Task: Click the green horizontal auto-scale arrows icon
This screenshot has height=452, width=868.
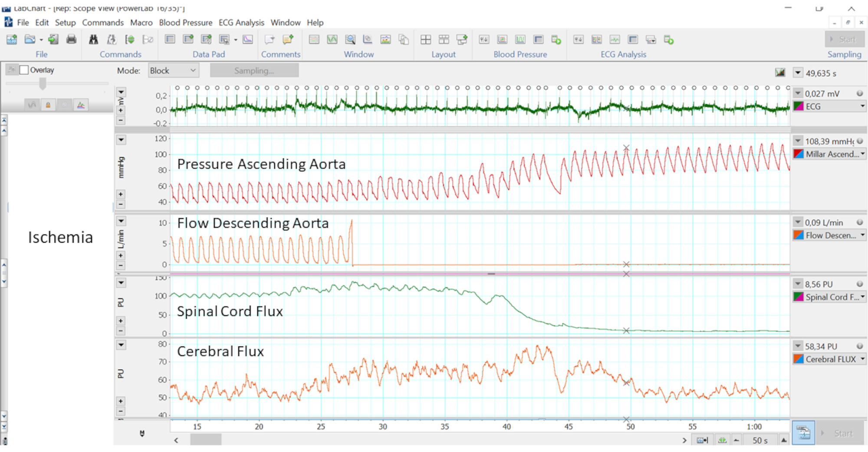Action: [722, 440]
